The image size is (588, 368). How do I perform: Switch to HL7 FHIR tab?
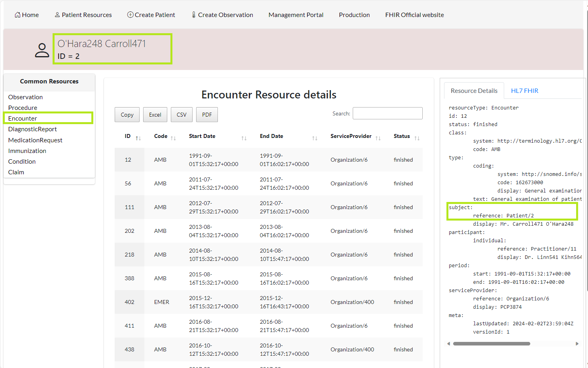524,91
